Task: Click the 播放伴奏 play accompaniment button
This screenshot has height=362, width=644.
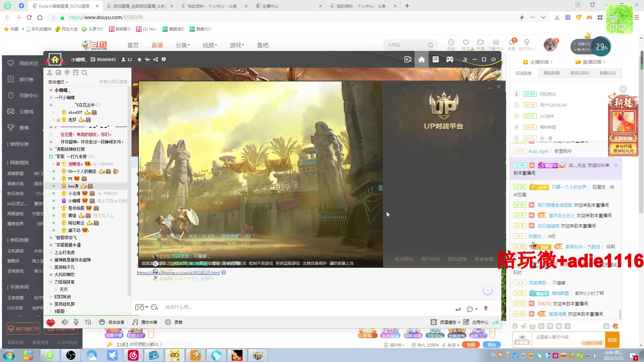Action: [x=145, y=322]
